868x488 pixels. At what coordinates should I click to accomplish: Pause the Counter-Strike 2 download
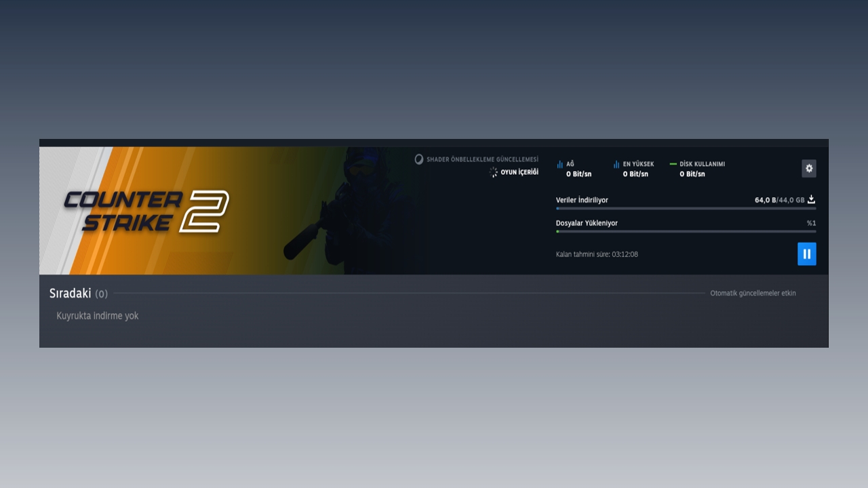pos(806,254)
